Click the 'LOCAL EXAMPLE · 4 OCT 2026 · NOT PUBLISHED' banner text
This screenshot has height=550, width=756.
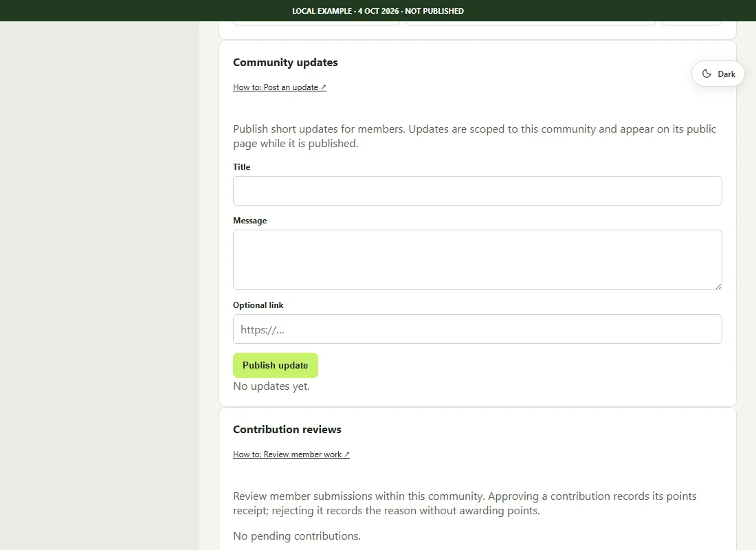[378, 10]
